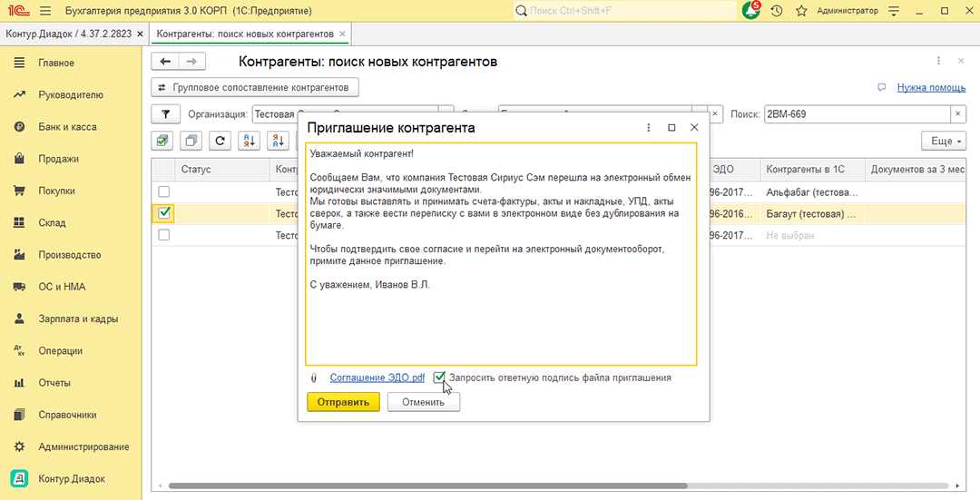Sort by Документов за 3 мес column header
The height and width of the screenshot is (500, 980).
click(x=917, y=170)
